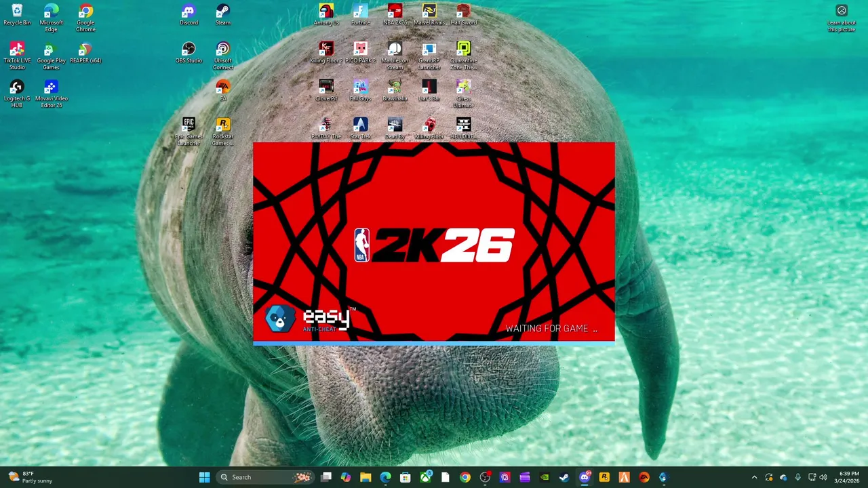Click the Ubisoft Connect desktop icon
The height and width of the screenshot is (488, 868).
(x=223, y=56)
